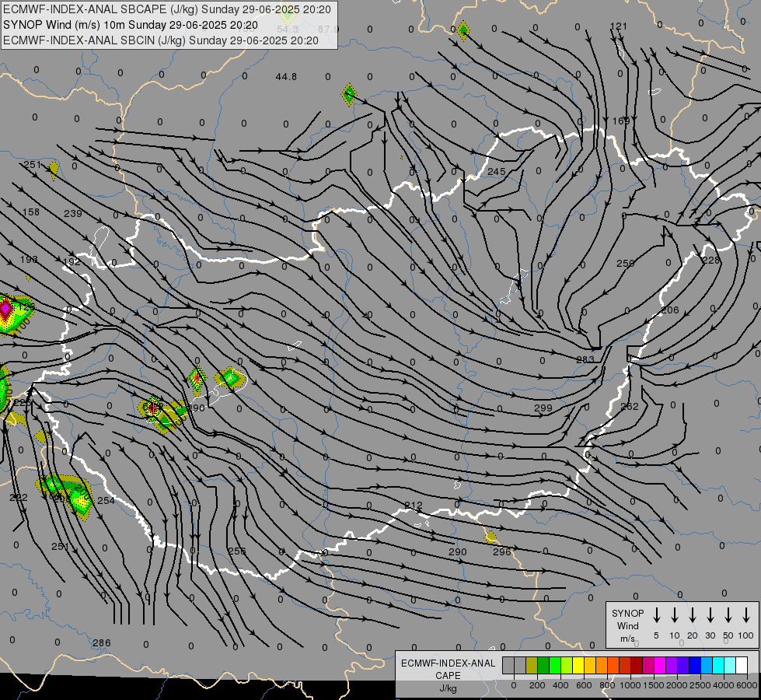Click the 169 value on the map

pyautogui.click(x=621, y=121)
